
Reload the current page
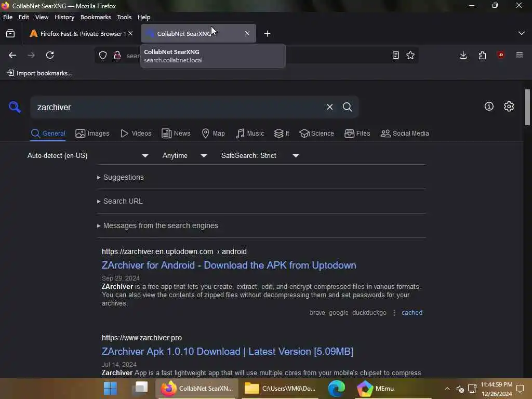(50, 55)
